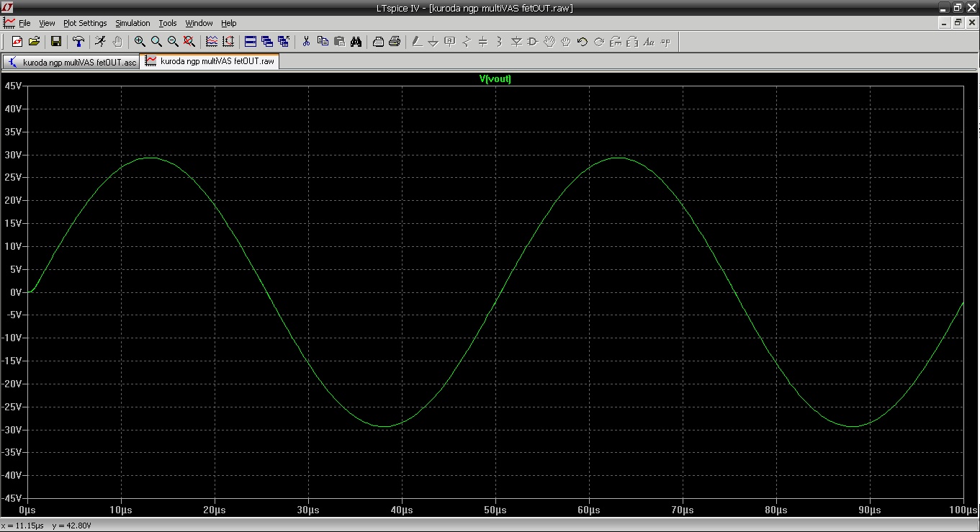Click the V(vout) trace label
This screenshot has height=532, width=980.
495,79
